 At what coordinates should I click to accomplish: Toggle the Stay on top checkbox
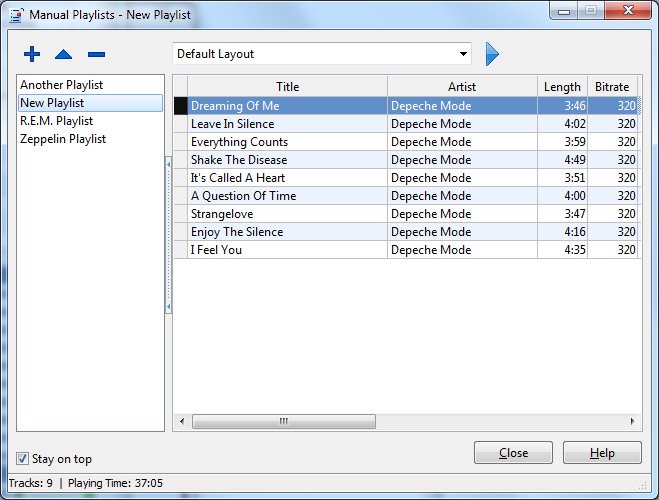22,458
